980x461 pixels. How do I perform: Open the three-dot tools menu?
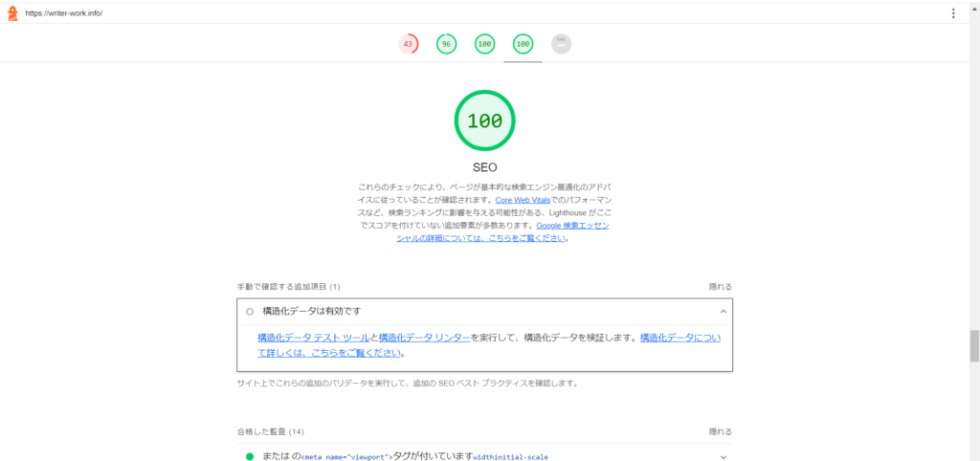tap(953, 13)
